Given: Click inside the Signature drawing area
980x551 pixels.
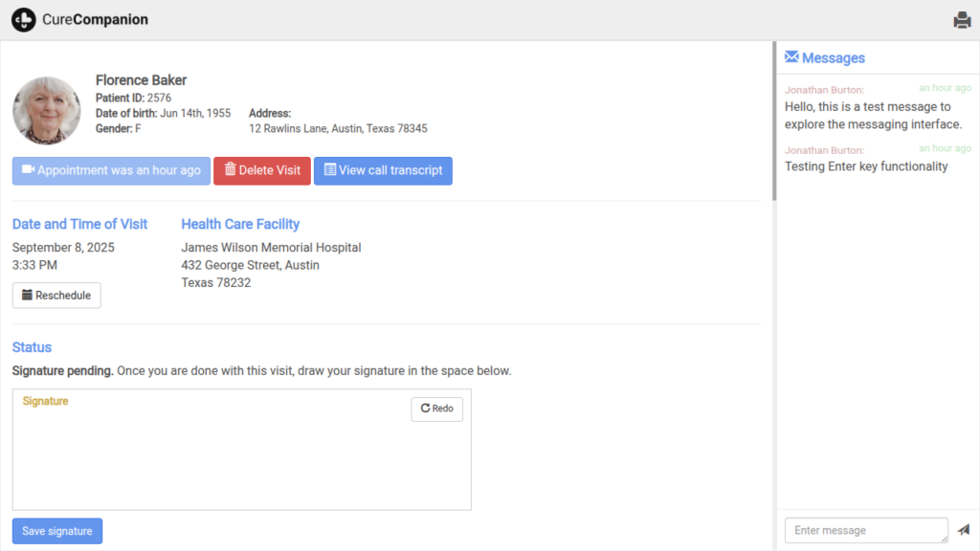Looking at the screenshot, I should click(x=241, y=459).
